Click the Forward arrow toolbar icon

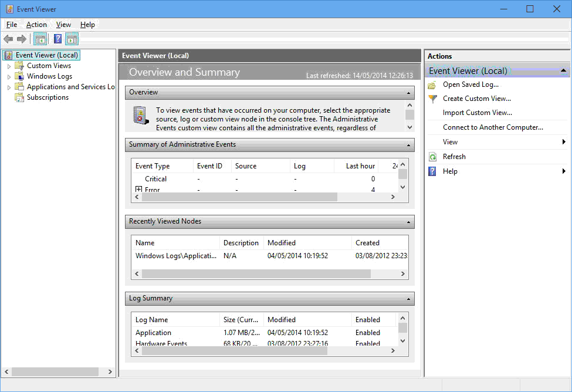[22, 39]
